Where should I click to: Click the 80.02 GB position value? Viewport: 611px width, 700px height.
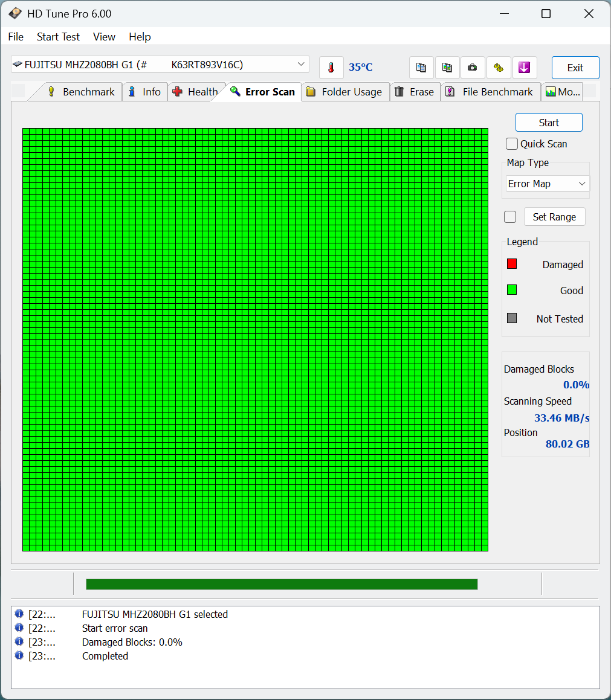(x=567, y=444)
